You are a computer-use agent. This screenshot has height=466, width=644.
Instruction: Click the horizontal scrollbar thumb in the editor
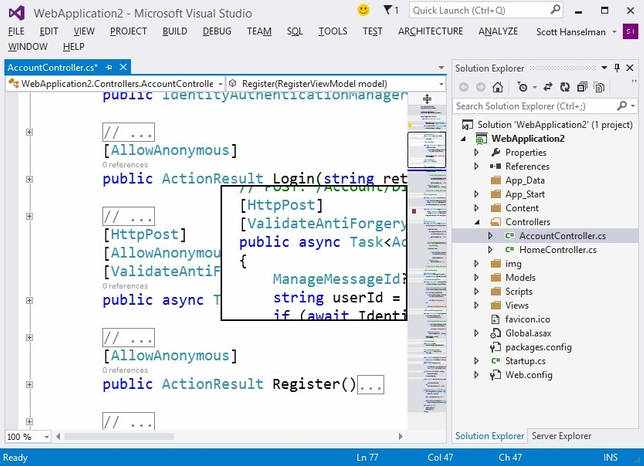click(119, 436)
